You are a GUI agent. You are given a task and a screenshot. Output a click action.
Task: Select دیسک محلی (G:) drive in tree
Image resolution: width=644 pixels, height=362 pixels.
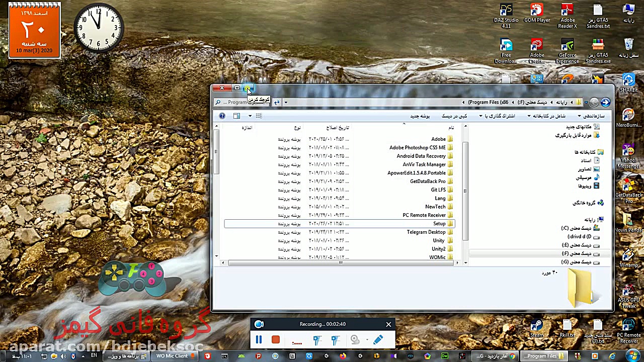click(x=580, y=262)
